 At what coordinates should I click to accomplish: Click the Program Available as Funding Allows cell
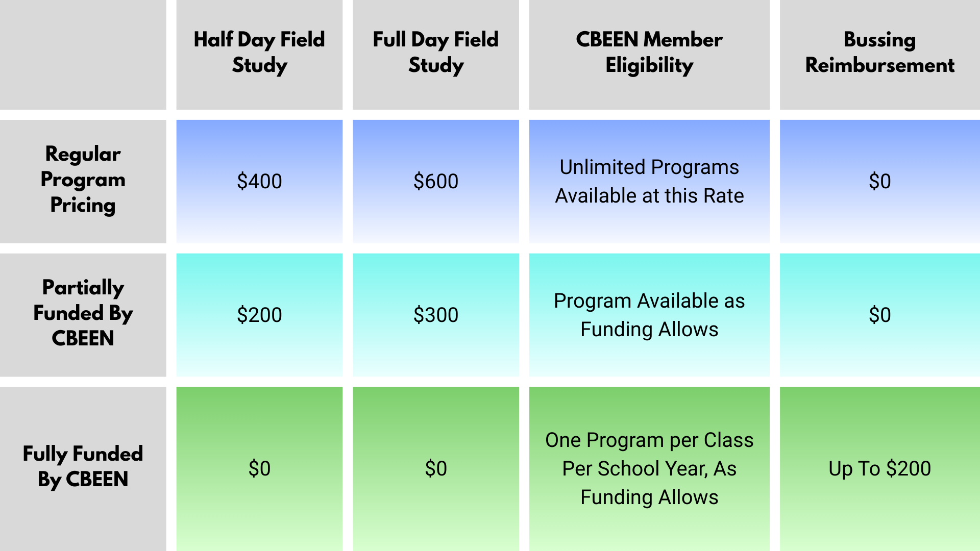(649, 315)
